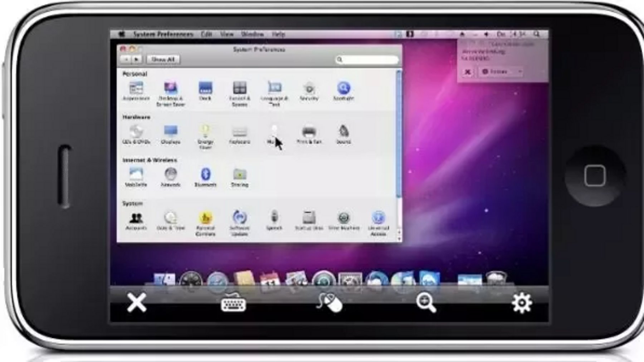The height and width of the screenshot is (362, 644).
Task: Open the Sound preference pane
Action: pyautogui.click(x=342, y=131)
